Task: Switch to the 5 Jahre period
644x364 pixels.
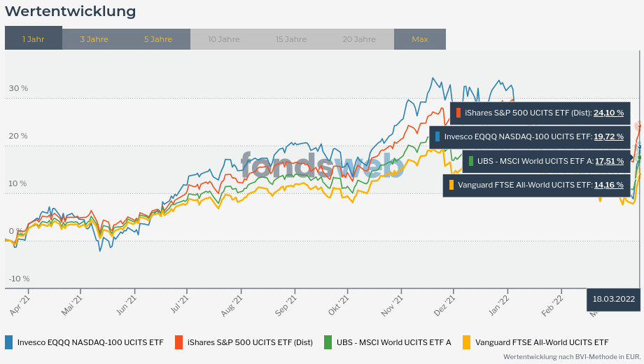Action: [x=158, y=39]
